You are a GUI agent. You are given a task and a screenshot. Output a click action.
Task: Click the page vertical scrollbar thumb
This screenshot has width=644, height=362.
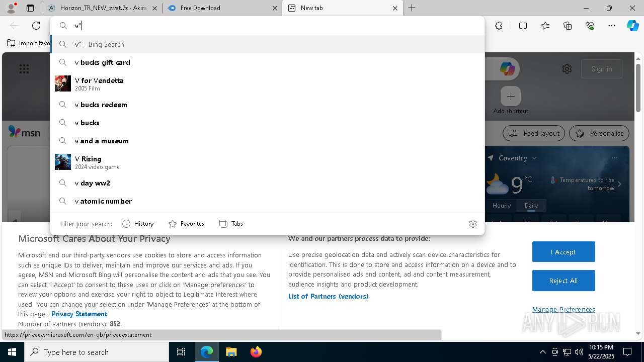(638, 87)
